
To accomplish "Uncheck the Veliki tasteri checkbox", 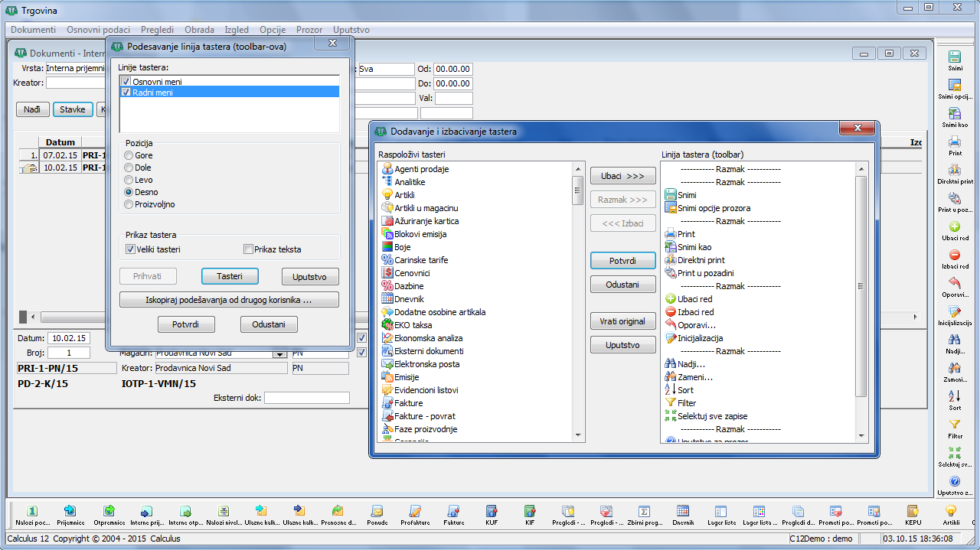I will click(x=130, y=249).
